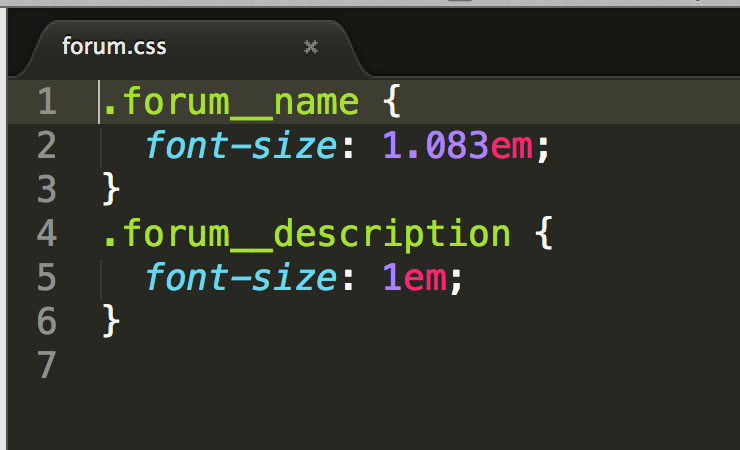Click opening brace after .forum__name
Viewport: 740px width, 450px height.
pos(392,101)
